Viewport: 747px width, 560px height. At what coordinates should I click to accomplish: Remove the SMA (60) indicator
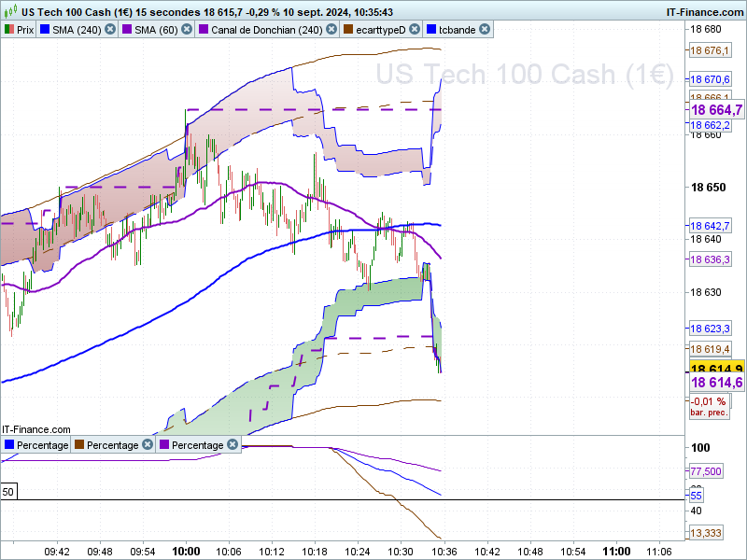tap(187, 30)
